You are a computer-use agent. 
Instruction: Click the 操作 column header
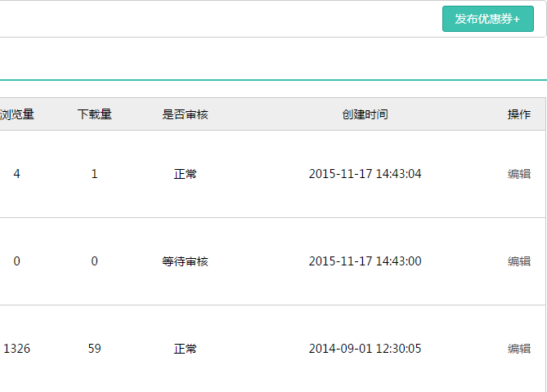coord(519,114)
